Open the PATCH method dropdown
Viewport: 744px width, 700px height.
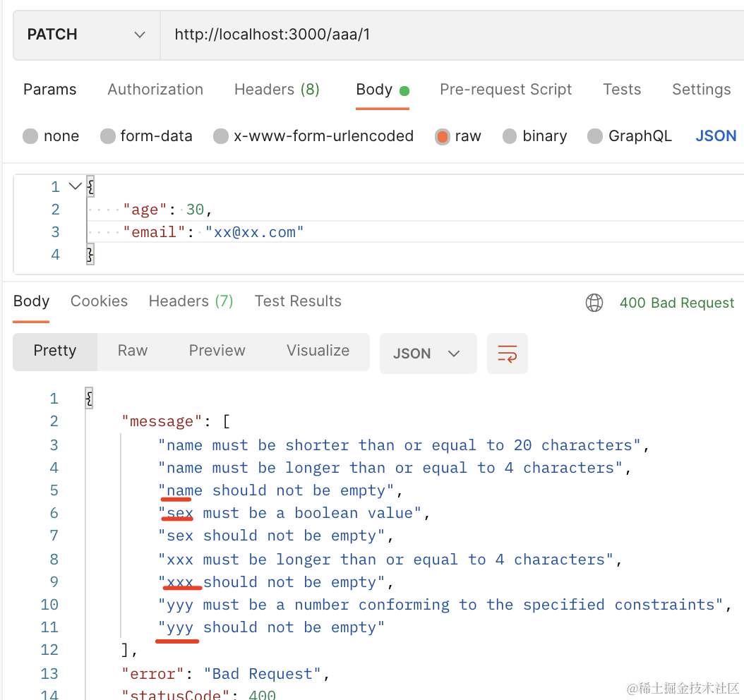(x=86, y=35)
